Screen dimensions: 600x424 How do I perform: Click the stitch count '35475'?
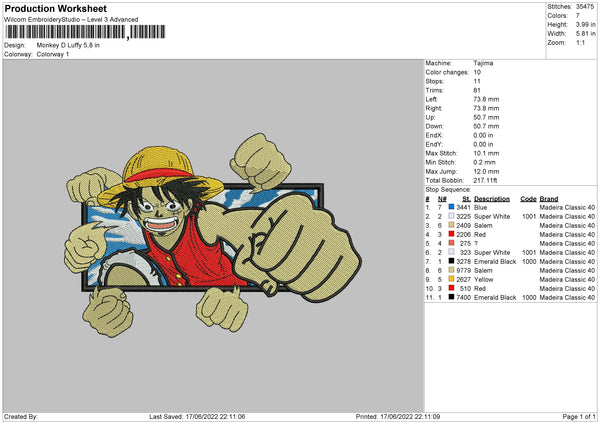click(585, 7)
